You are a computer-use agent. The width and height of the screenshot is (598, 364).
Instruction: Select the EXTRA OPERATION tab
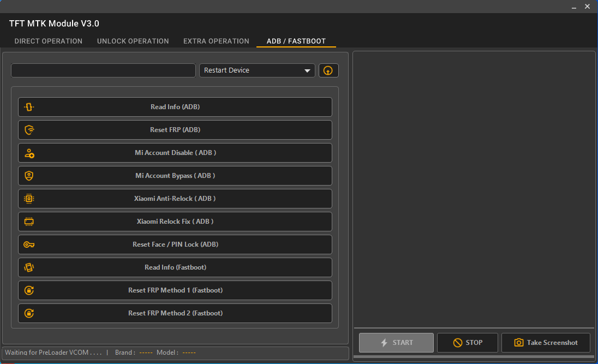pyautogui.click(x=216, y=41)
